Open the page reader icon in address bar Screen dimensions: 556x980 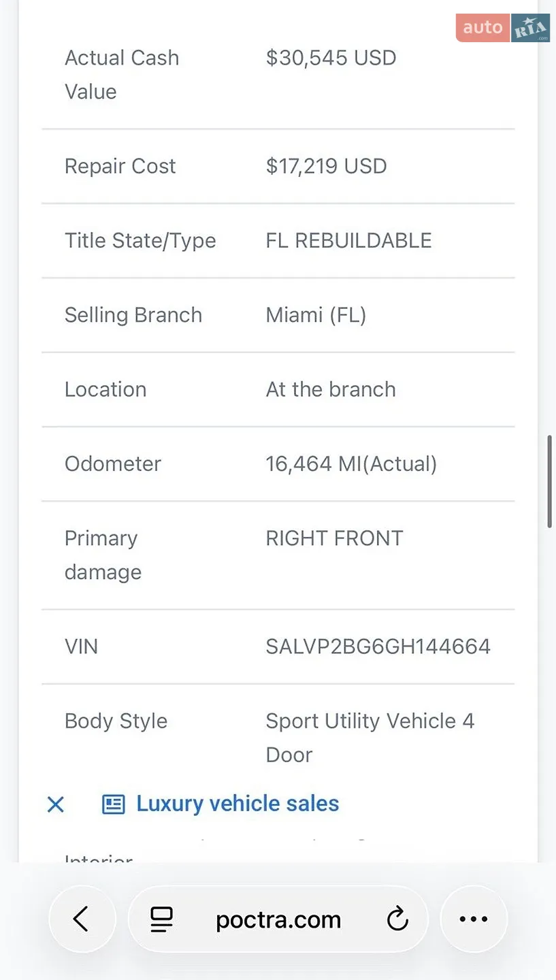161,919
